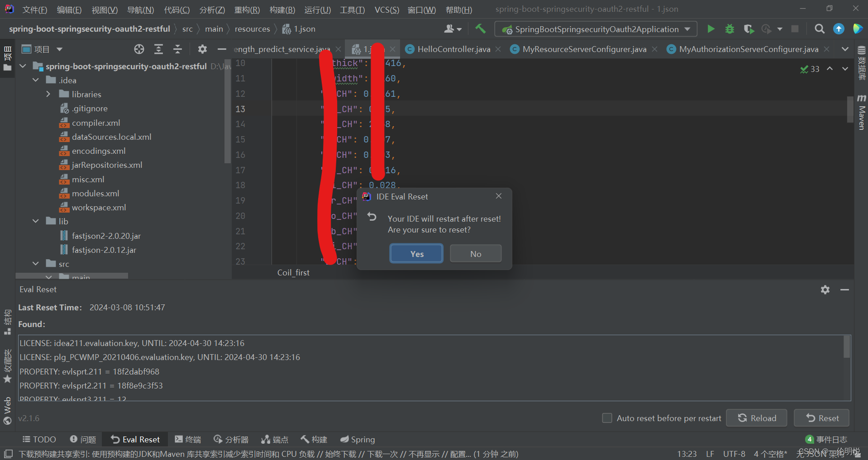Start the debugger with the bug icon
This screenshot has height=460, width=868.
729,28
